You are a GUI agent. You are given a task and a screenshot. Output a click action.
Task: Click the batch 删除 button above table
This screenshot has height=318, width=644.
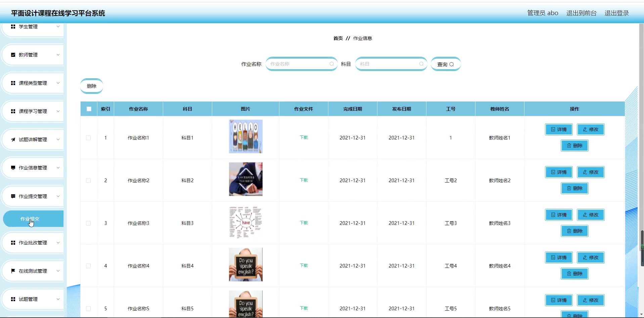tap(92, 86)
